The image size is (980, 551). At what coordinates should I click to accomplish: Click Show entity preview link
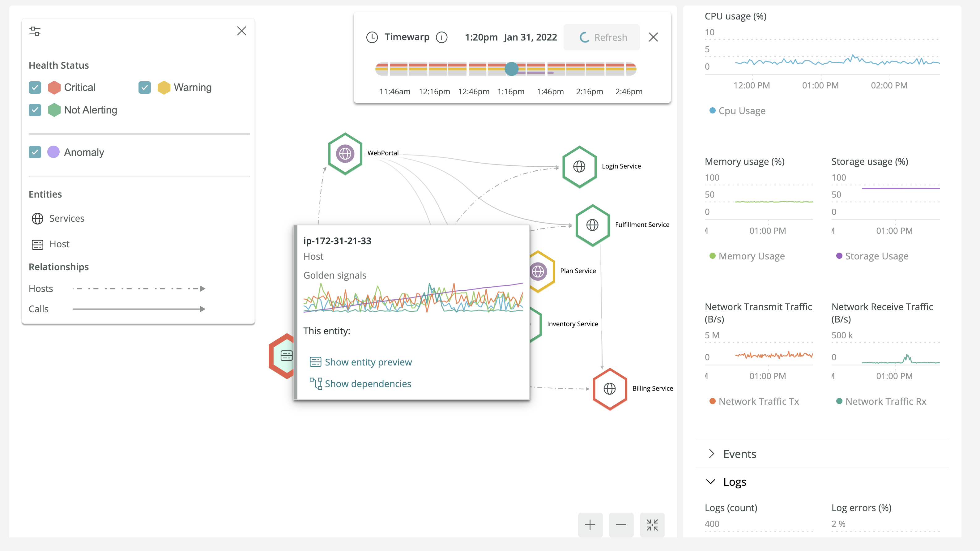coord(361,362)
